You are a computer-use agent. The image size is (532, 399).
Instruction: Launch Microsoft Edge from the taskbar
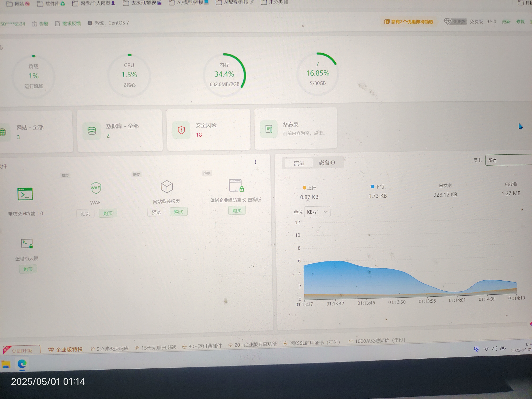(x=22, y=364)
